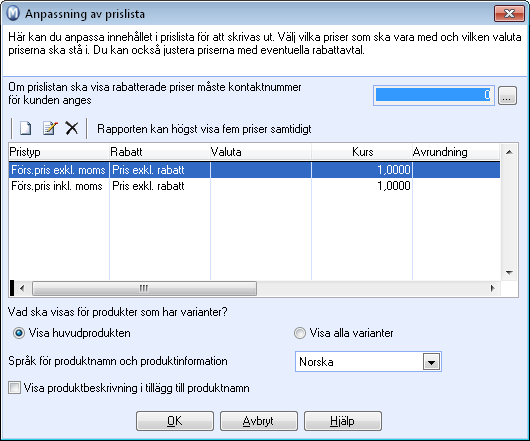Click the horizontal scroll left arrow
Viewport: 530px width, 441px height.
coord(22,289)
